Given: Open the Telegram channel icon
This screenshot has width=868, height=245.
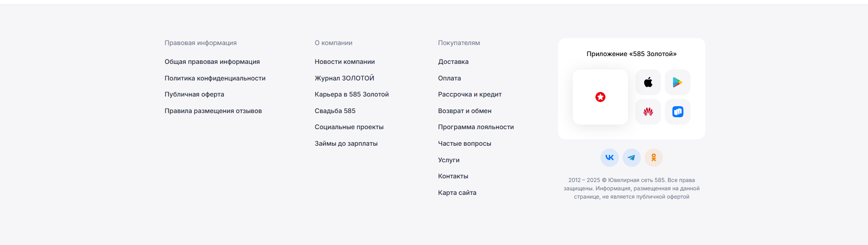Looking at the screenshot, I should 632,158.
